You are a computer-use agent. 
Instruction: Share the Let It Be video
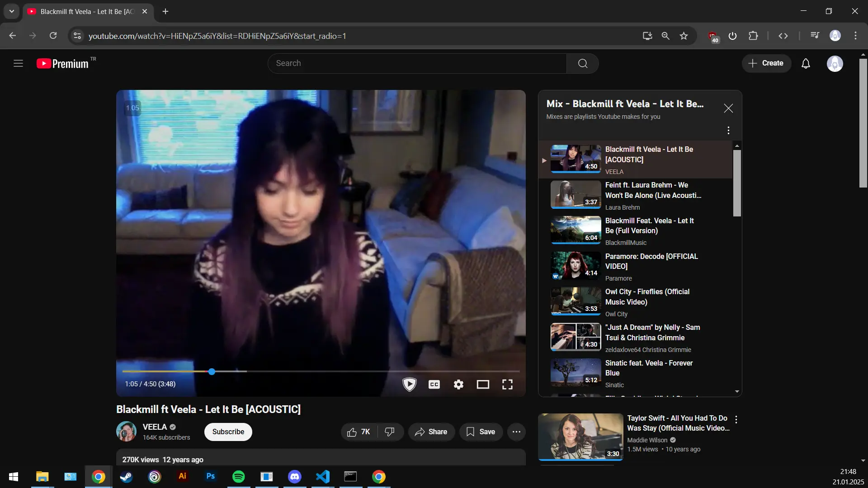point(431,432)
